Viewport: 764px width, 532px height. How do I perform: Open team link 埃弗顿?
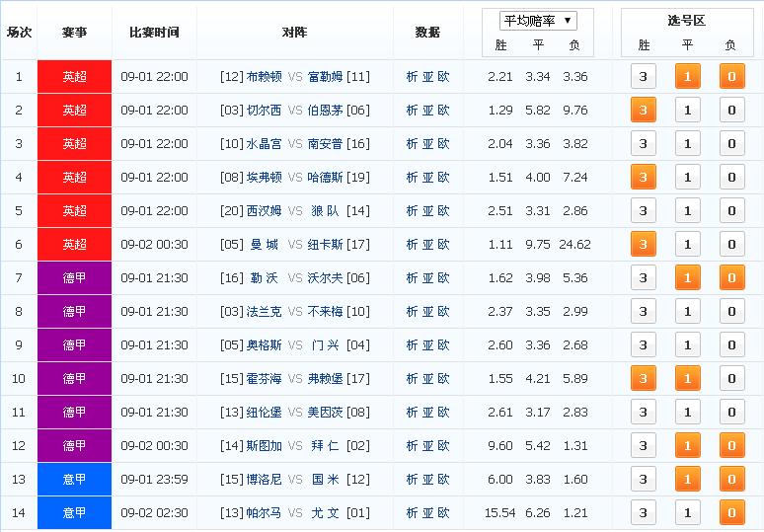tap(265, 178)
